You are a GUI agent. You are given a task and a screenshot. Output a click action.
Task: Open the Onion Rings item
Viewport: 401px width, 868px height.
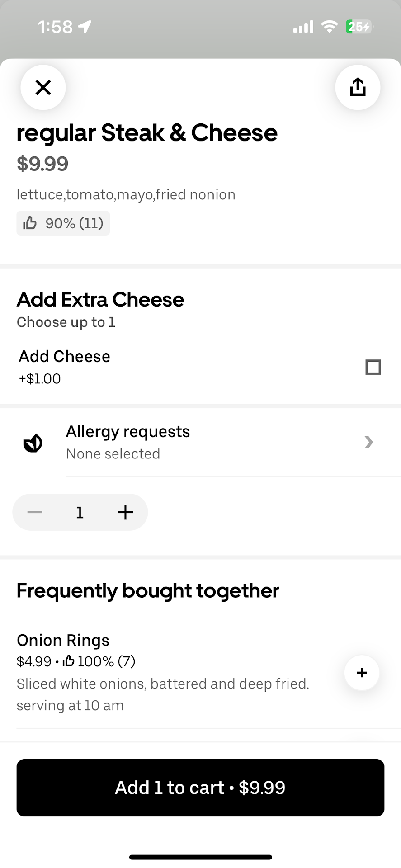pos(63,640)
